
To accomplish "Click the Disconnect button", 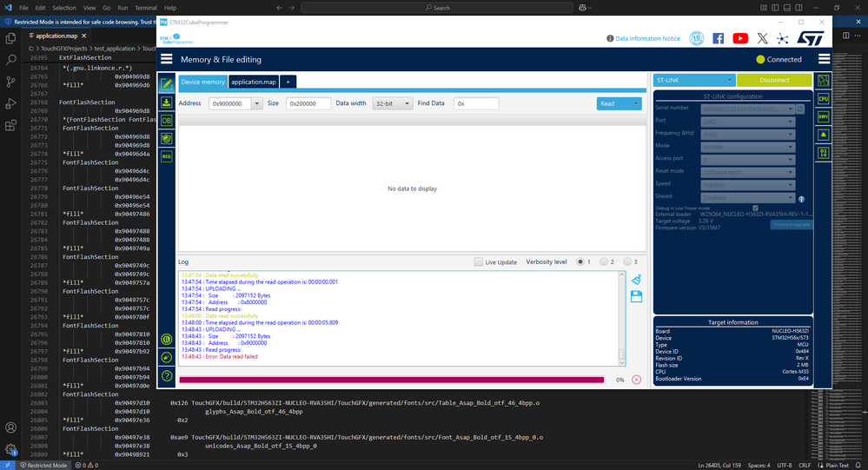I will 774,80.
